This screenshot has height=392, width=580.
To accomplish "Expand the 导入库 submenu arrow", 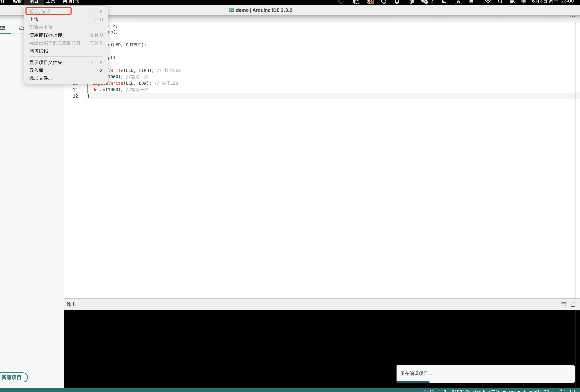I will click(x=101, y=70).
